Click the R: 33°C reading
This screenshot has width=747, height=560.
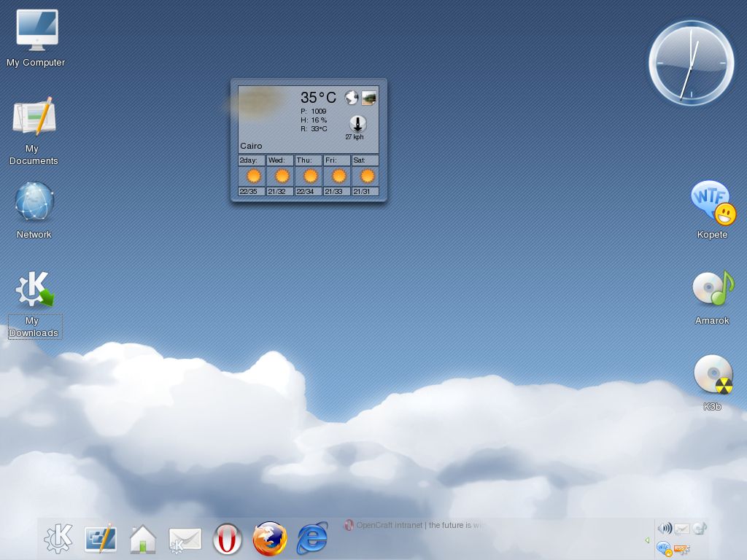314,128
